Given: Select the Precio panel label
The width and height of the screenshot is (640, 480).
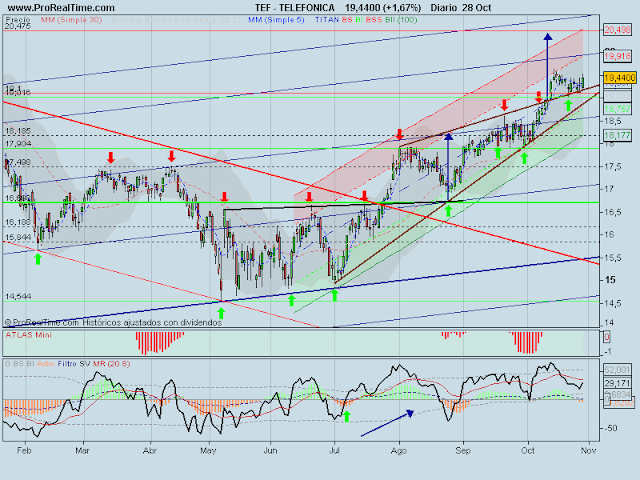Looking at the screenshot, I should click(x=18, y=19).
